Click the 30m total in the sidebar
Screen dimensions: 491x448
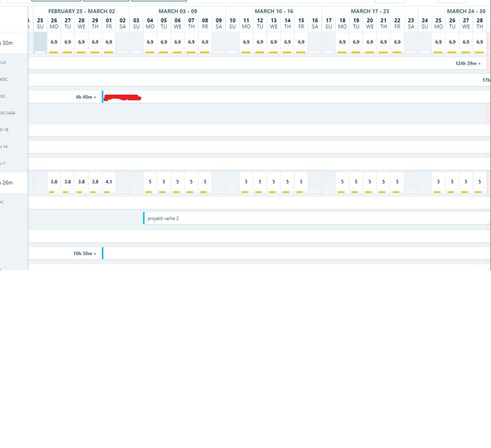click(x=6, y=43)
